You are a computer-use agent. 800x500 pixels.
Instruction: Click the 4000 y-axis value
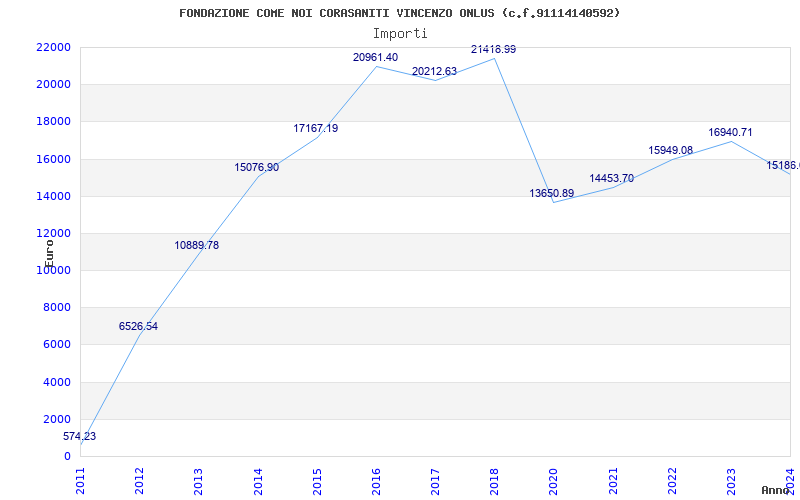tap(57, 382)
